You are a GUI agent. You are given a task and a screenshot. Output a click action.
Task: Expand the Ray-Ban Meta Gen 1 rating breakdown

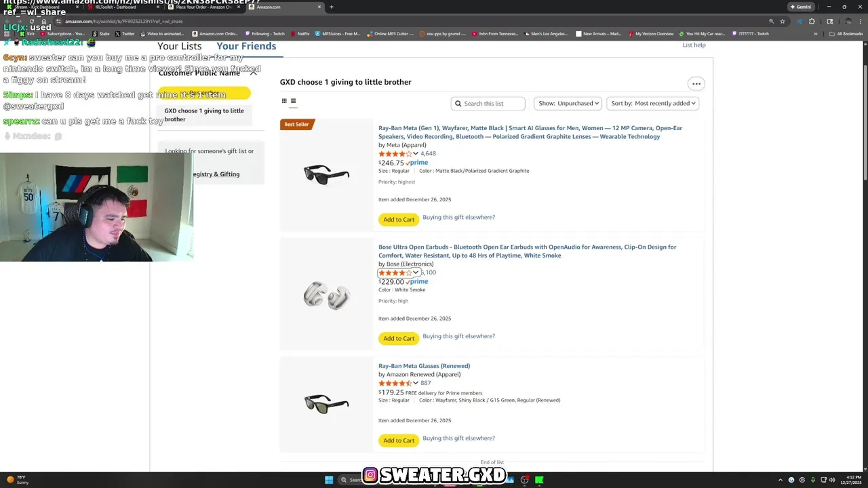[x=416, y=154]
